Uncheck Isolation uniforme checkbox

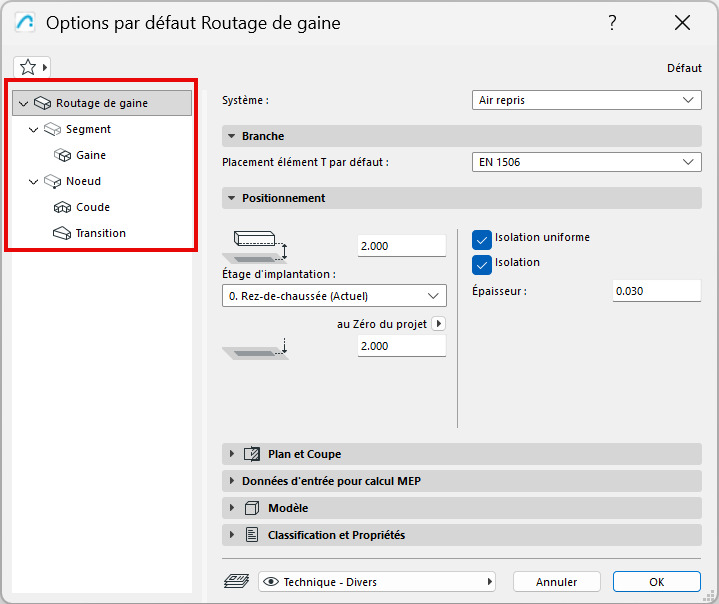(482, 238)
